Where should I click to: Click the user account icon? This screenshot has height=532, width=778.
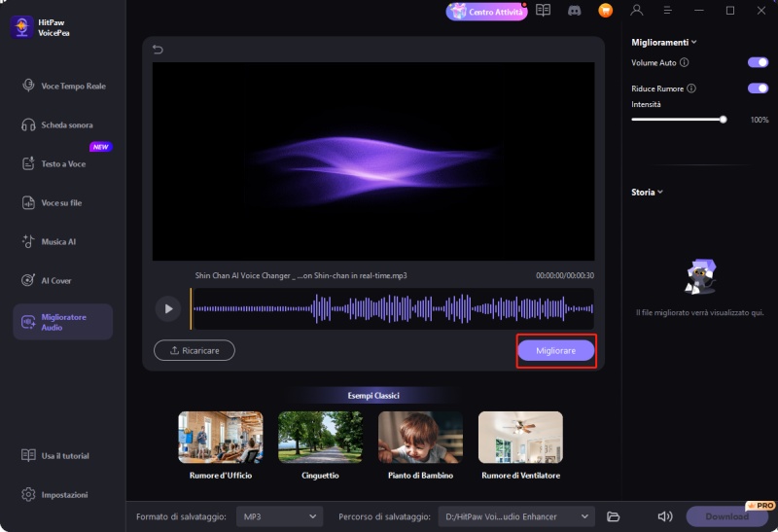pos(637,11)
